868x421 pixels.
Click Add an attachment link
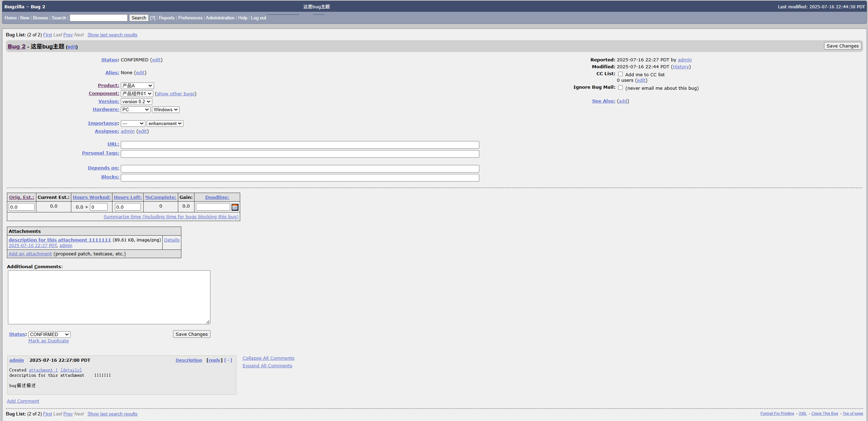(30, 254)
